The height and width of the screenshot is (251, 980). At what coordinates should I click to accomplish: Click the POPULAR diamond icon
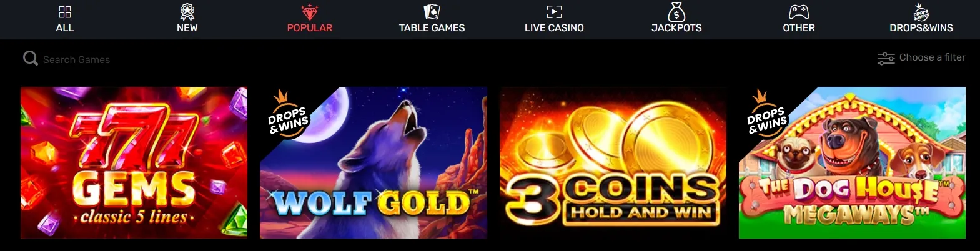[x=310, y=12]
